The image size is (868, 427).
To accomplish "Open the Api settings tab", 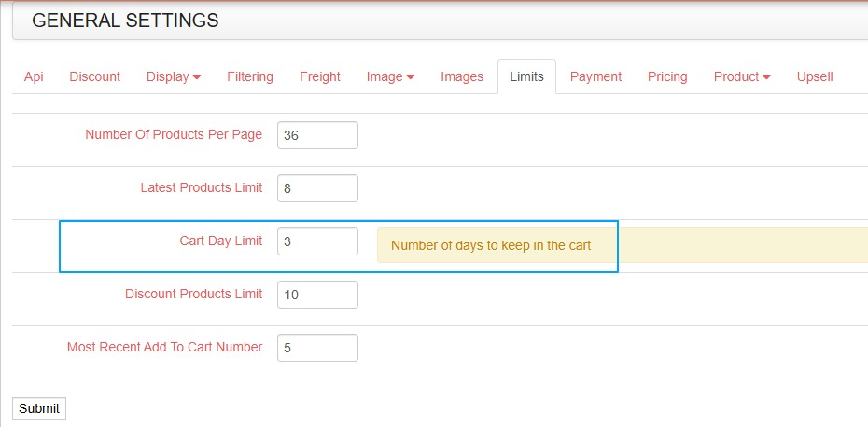I will pyautogui.click(x=34, y=76).
